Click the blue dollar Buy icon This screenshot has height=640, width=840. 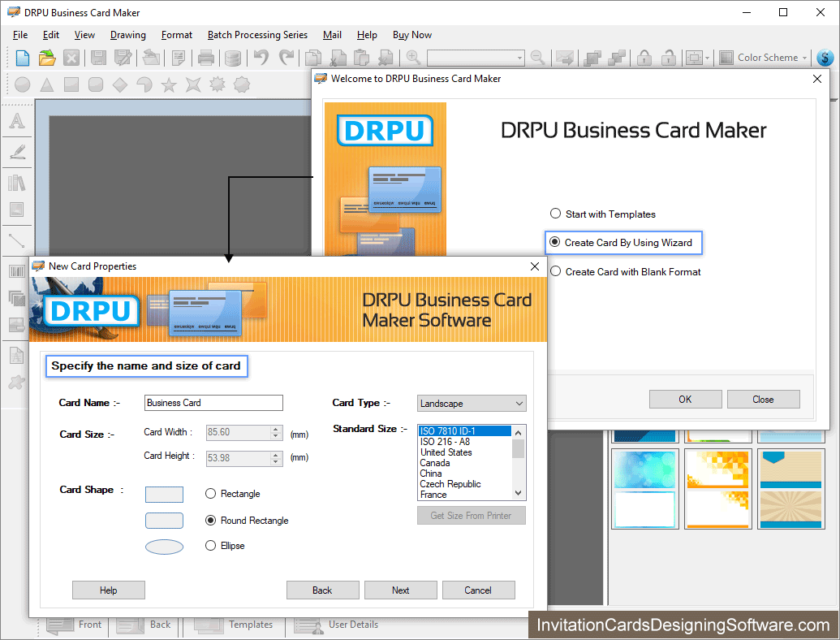(825, 58)
